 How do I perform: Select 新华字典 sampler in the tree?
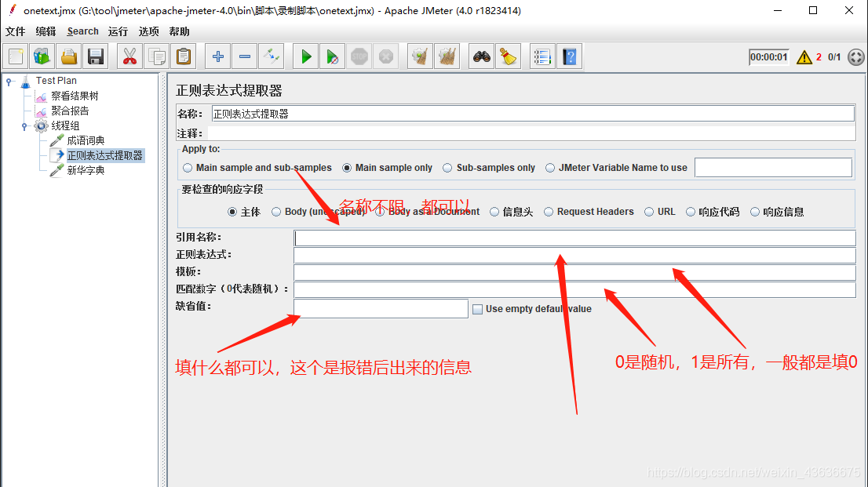[86, 170]
